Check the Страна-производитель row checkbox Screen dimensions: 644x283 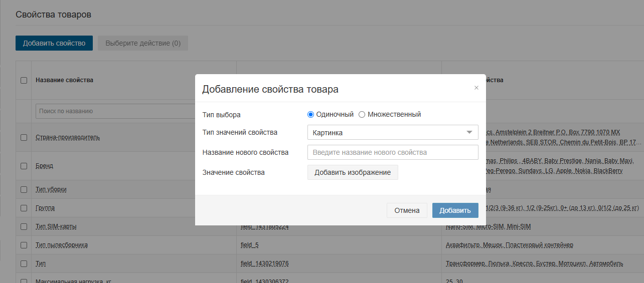24,137
